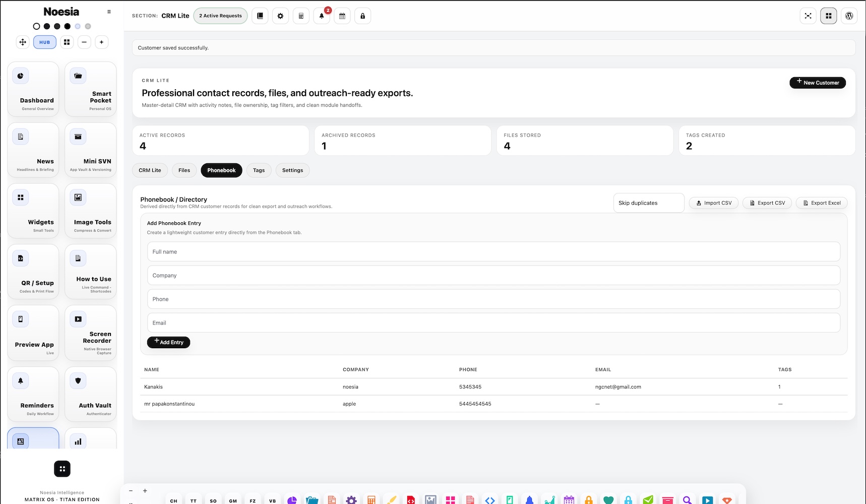Click the teal heart dock icon
The width and height of the screenshot is (866, 504).
[608, 500]
